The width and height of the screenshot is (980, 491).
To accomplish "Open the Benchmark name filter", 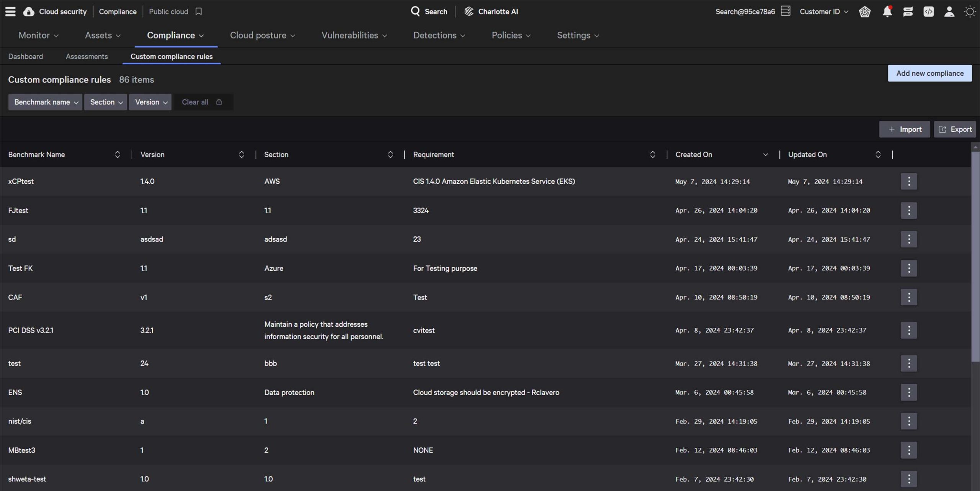I will (x=45, y=102).
